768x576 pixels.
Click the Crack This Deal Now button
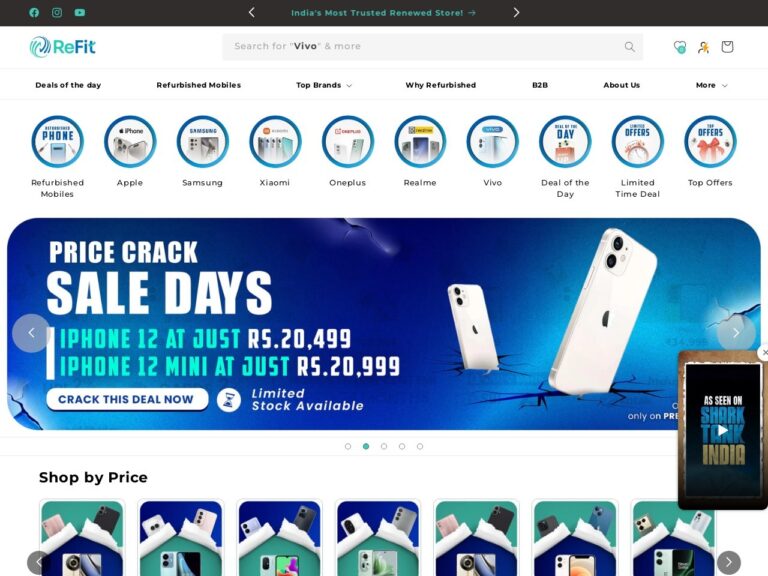(x=126, y=399)
